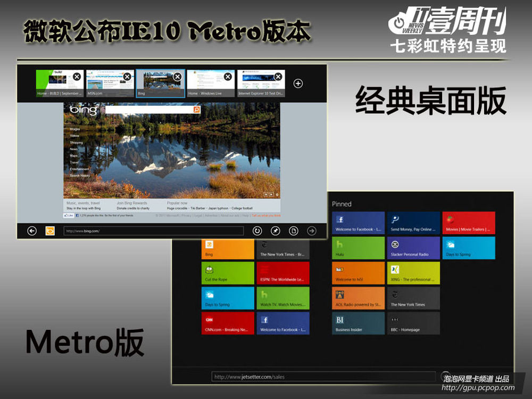The height and width of the screenshot is (399, 532).
Task: Switch to the MSN.com tab
Action: [x=110, y=84]
